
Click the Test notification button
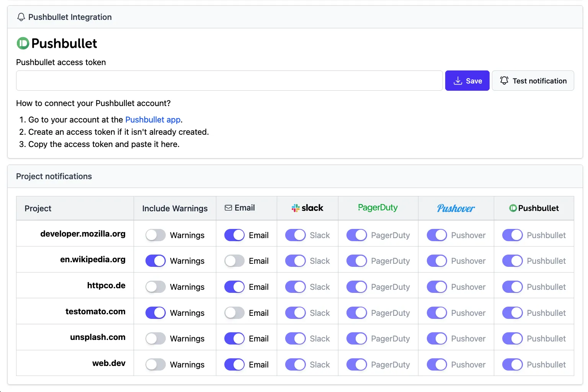click(533, 80)
